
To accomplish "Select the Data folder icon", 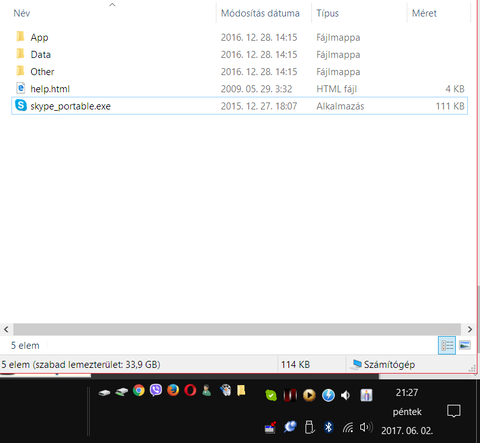I will [20, 54].
